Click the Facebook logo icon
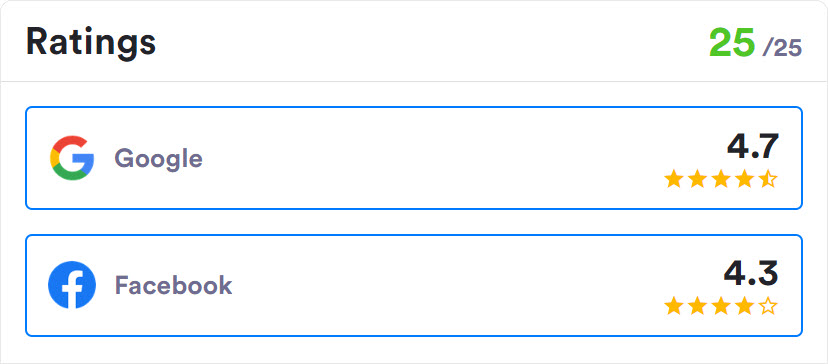 pyautogui.click(x=72, y=285)
